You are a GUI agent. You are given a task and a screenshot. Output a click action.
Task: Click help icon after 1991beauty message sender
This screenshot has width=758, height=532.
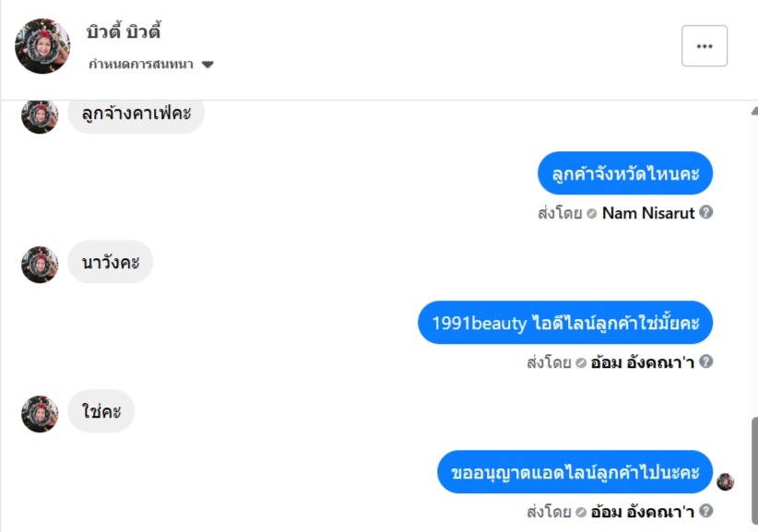click(706, 361)
